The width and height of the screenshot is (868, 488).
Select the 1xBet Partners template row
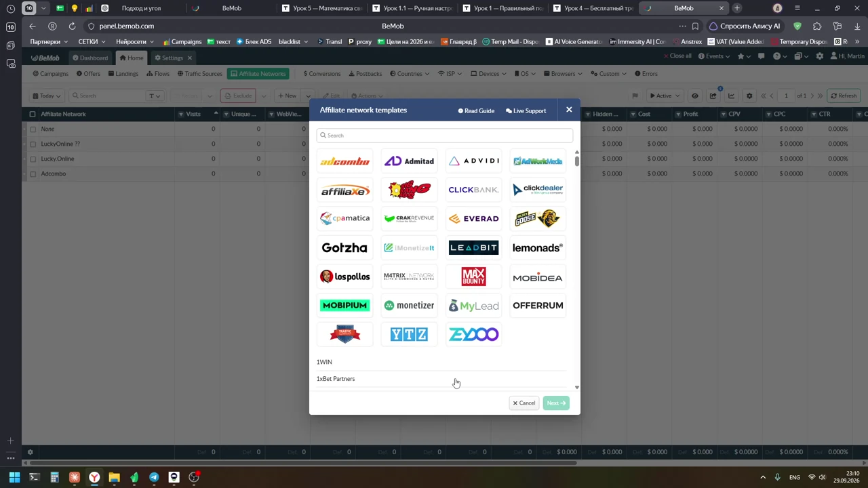click(x=441, y=379)
